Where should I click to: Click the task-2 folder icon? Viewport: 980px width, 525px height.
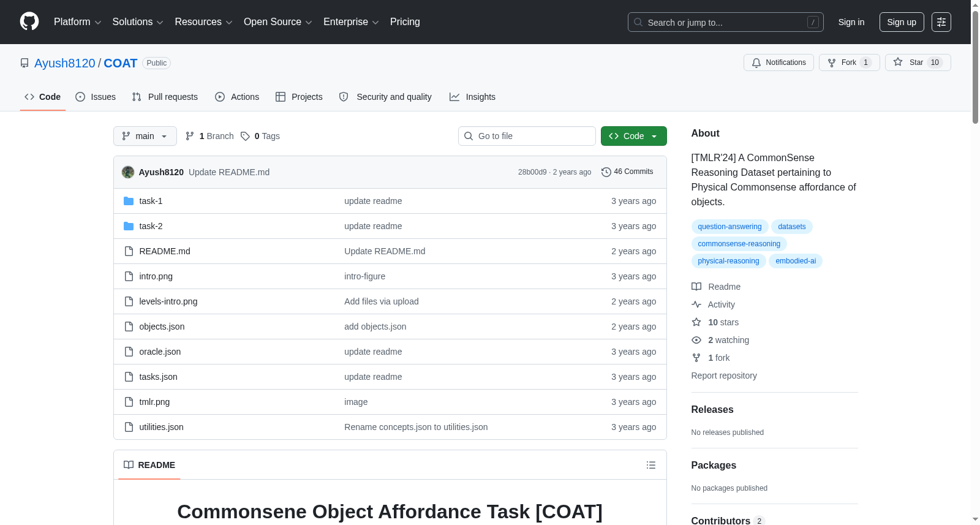pyautogui.click(x=129, y=226)
